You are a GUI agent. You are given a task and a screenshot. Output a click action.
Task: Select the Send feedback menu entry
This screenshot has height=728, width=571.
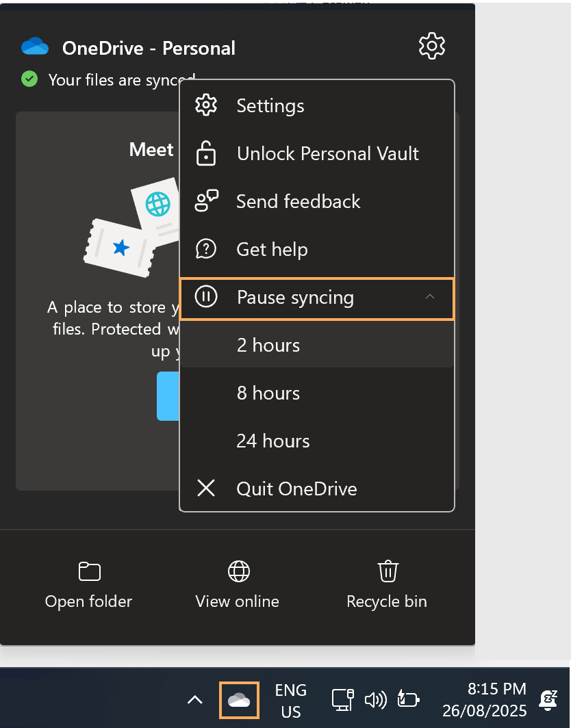tap(298, 202)
